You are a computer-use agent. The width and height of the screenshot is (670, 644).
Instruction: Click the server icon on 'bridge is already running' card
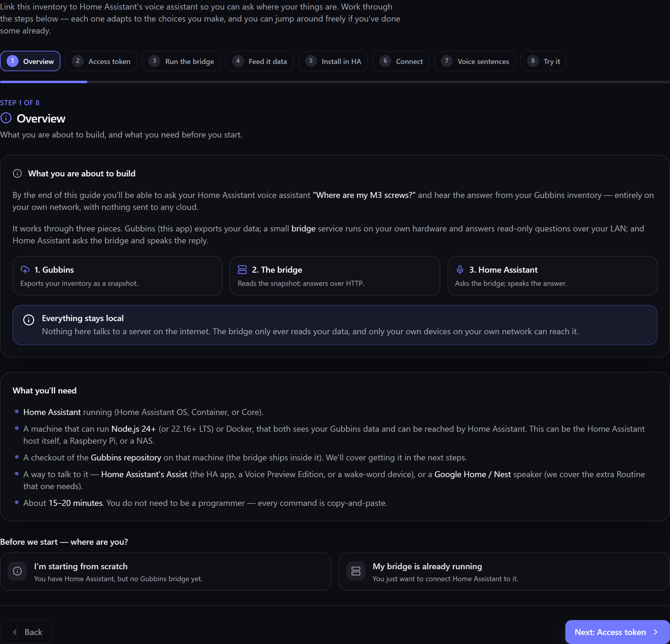(x=356, y=571)
